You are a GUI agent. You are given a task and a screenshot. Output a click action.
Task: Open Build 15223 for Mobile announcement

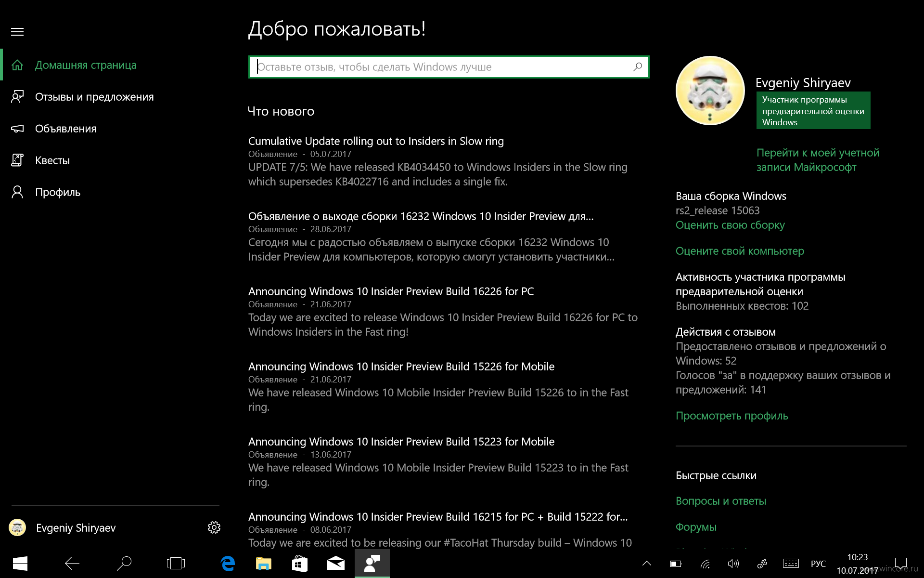pos(401,442)
